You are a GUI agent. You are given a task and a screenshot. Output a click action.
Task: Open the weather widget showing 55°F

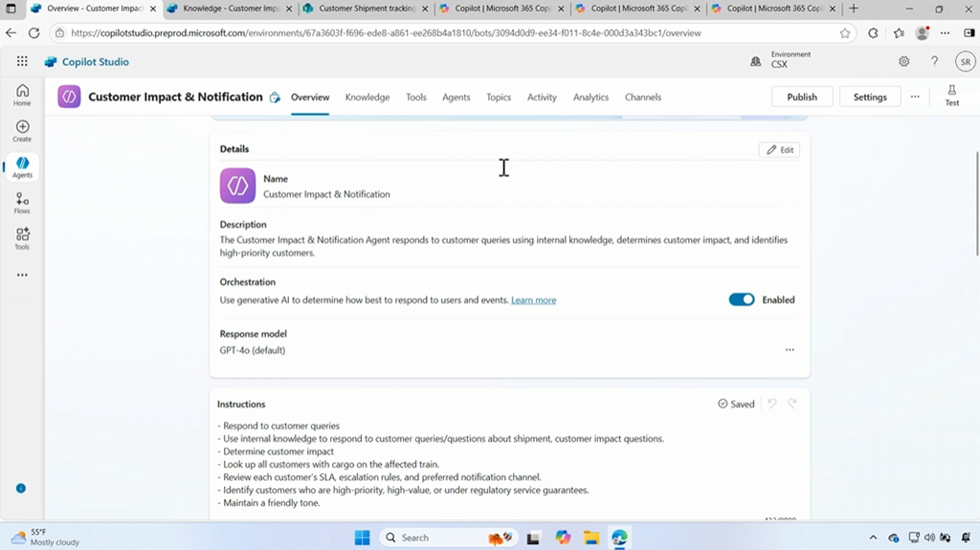point(46,537)
